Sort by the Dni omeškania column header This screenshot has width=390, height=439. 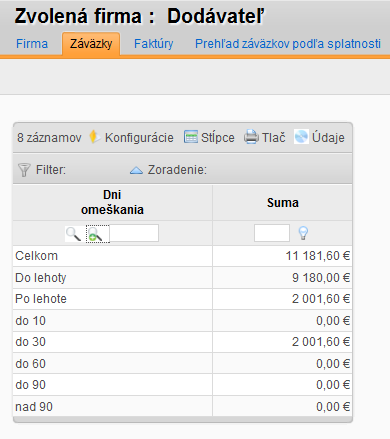pos(112,202)
